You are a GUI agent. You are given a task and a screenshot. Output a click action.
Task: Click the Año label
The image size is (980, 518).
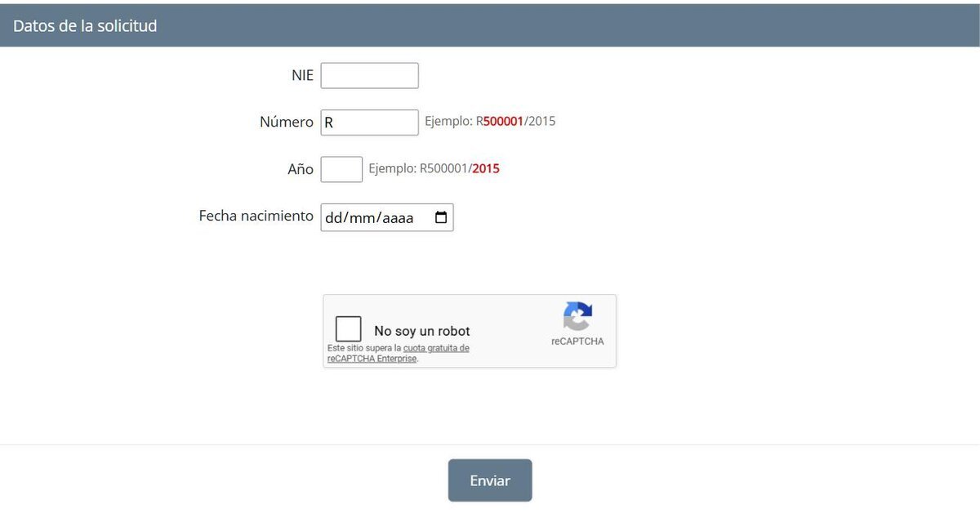300,169
